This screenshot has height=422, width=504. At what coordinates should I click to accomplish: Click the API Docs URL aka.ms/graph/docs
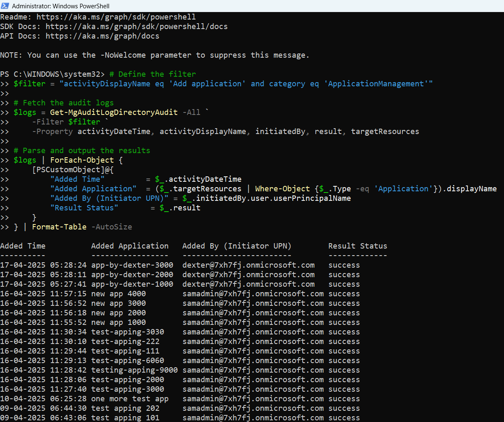[102, 36]
